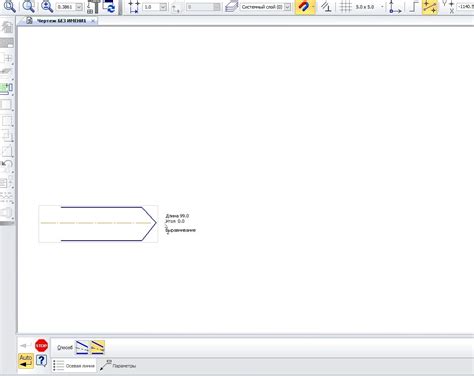Select the first Способ axis-line method
Viewport: 474px width, 376px height.
tap(82, 347)
